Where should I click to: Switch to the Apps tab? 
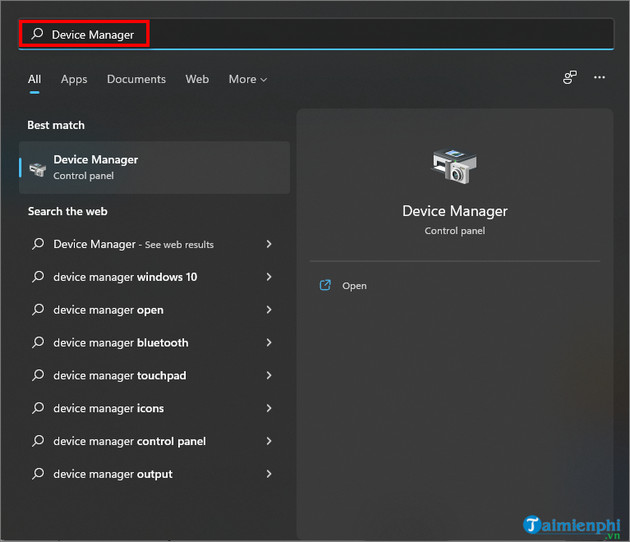74,79
